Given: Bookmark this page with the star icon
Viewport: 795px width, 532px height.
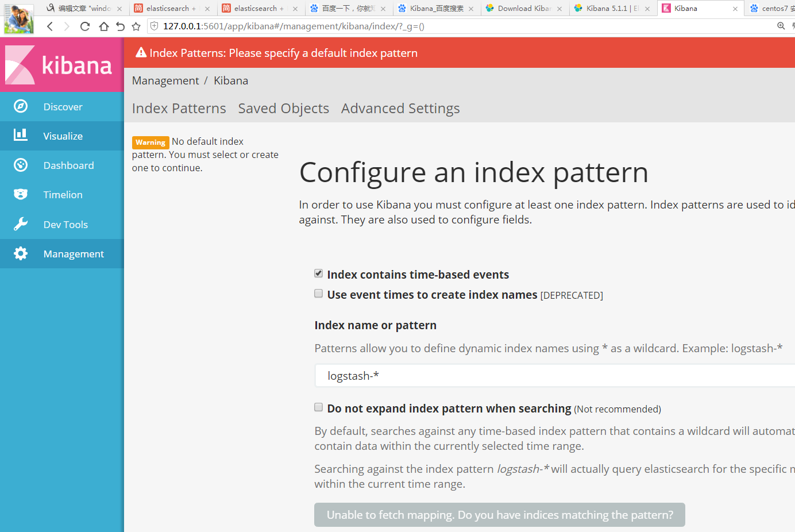Looking at the screenshot, I should tap(136, 26).
